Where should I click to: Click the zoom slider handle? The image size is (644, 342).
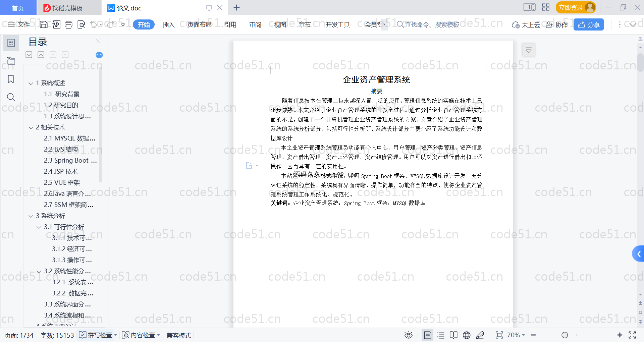tap(565, 335)
